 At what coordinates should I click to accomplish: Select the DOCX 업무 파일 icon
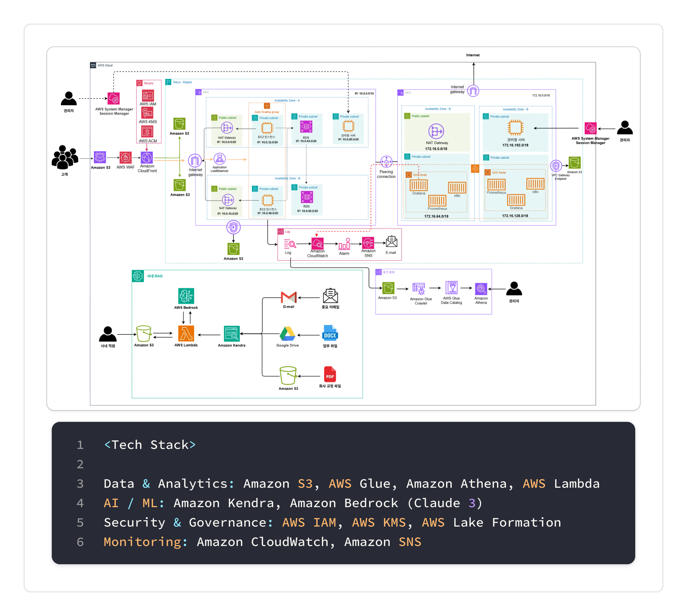pyautogui.click(x=330, y=333)
